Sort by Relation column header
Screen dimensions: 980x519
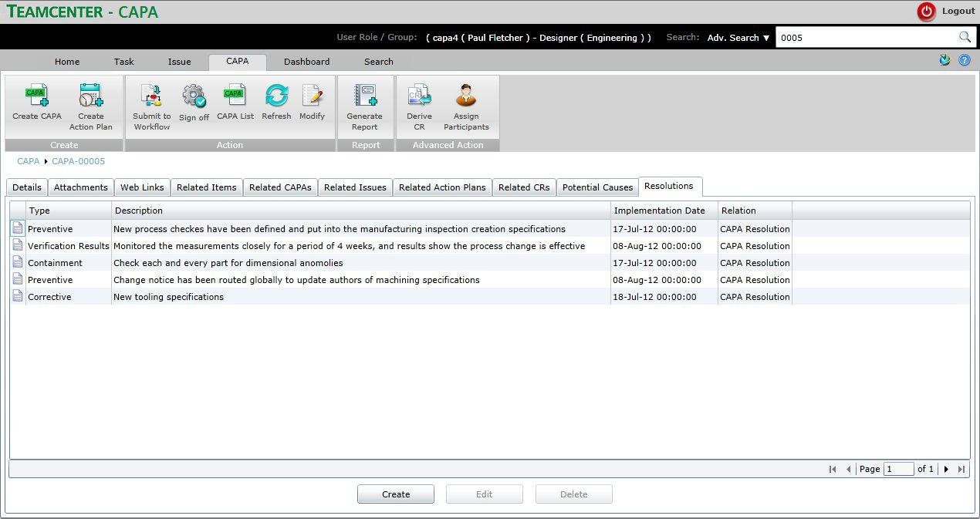755,211
